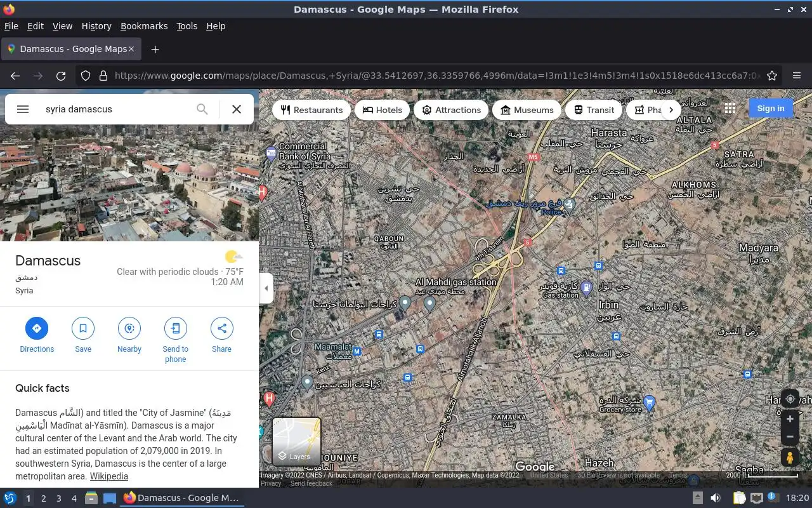The width and height of the screenshot is (812, 508).
Task: Click the Commercial Bank of Syria marker
Action: point(272,153)
